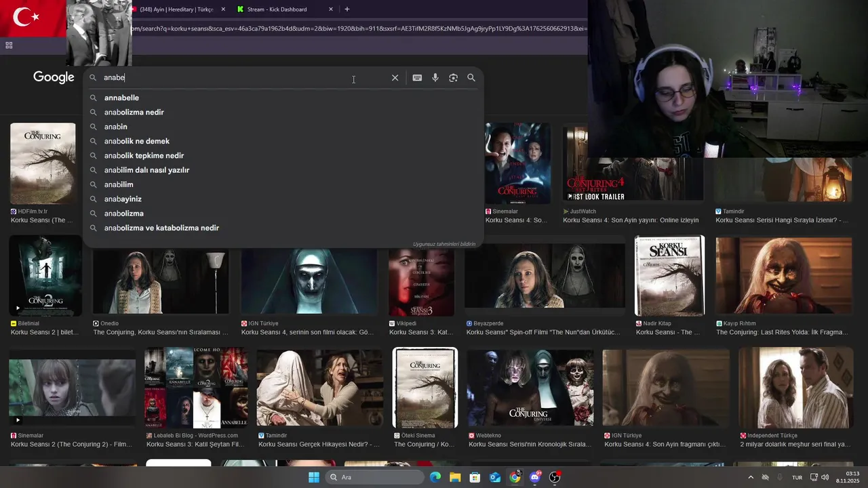Open Microsoft Store from taskbar
This screenshot has width=868, height=488.
pyautogui.click(x=475, y=477)
